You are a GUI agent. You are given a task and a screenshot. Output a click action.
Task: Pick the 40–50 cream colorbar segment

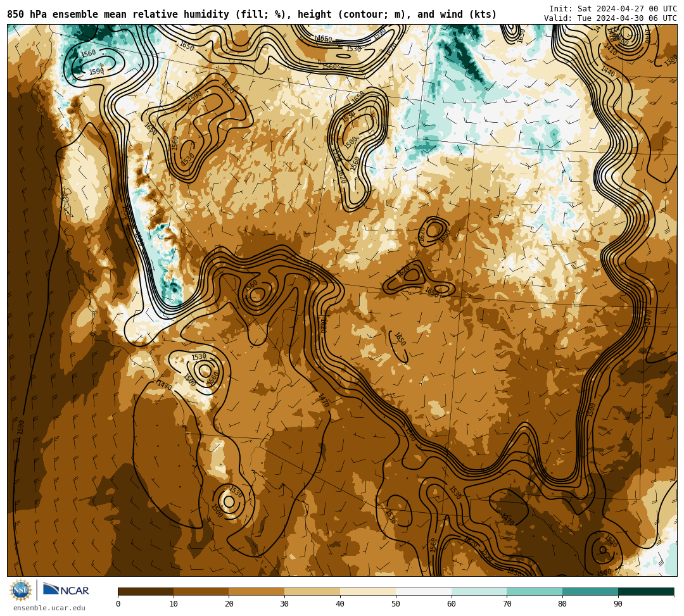pos(368,591)
